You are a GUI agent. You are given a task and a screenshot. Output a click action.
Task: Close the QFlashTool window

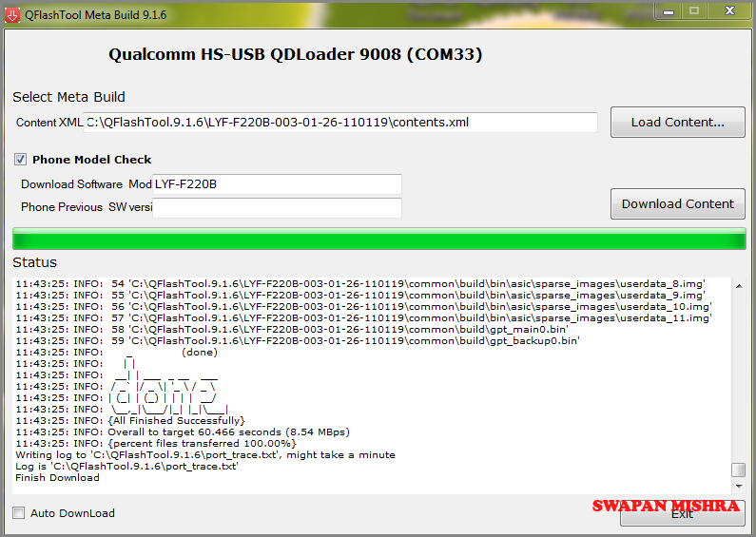click(729, 11)
